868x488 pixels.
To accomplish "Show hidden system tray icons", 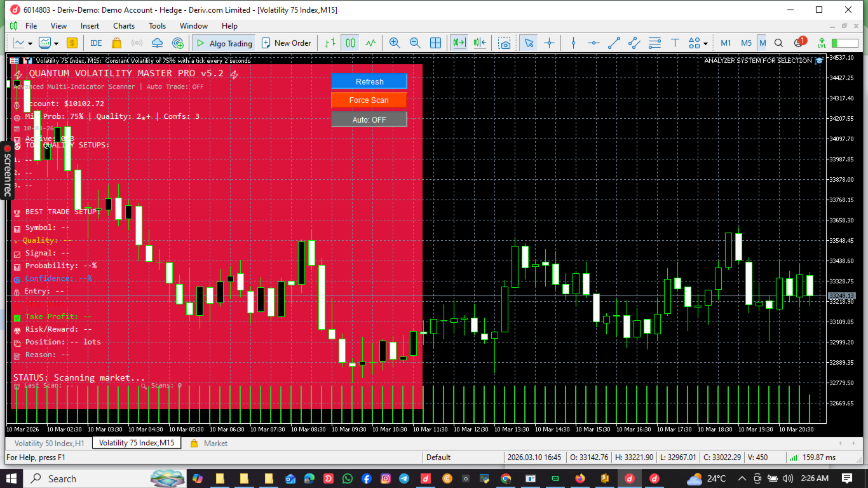I will [x=742, y=478].
